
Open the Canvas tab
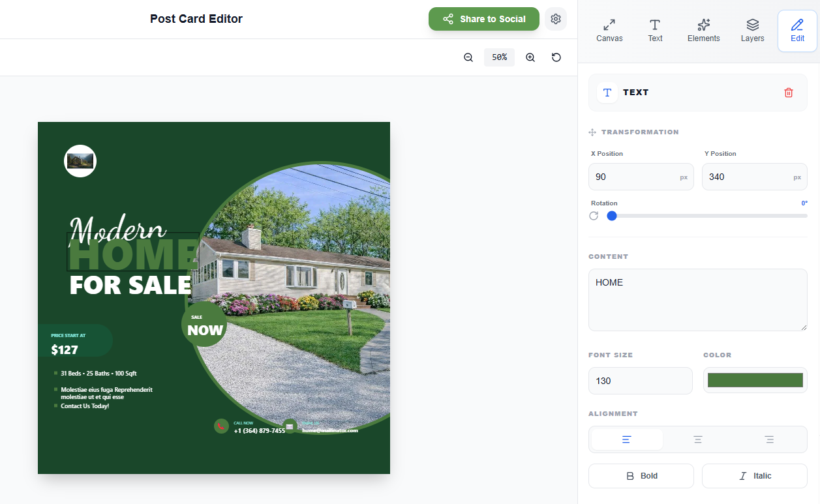tap(609, 31)
